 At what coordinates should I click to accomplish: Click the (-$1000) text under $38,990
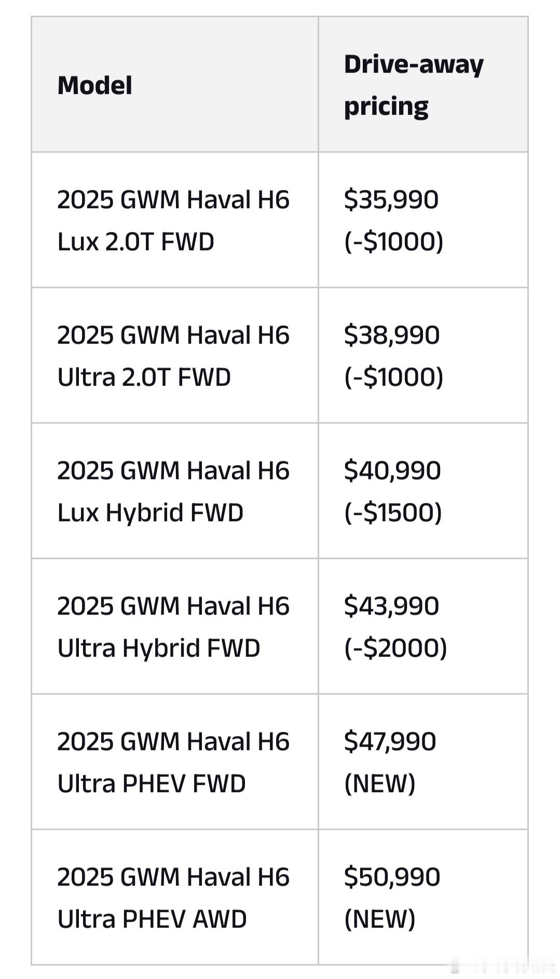point(394,377)
